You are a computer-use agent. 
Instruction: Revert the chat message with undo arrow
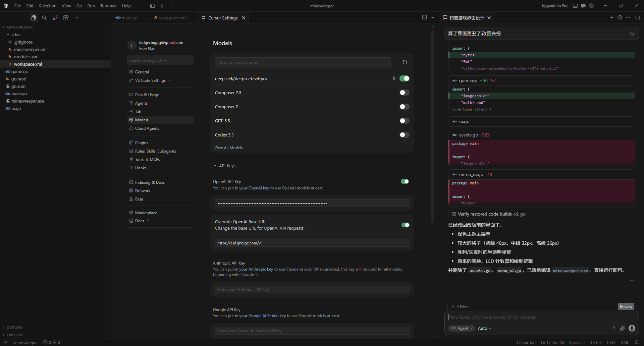(632, 34)
